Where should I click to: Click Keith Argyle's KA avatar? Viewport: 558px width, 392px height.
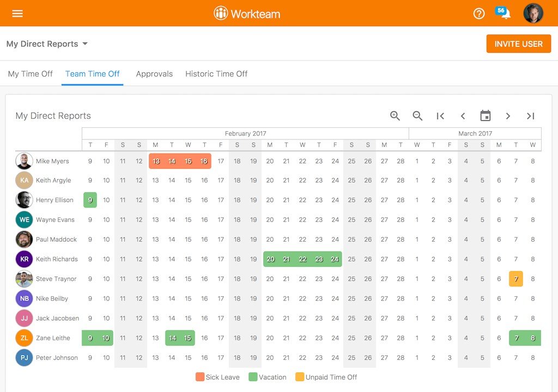(x=24, y=180)
